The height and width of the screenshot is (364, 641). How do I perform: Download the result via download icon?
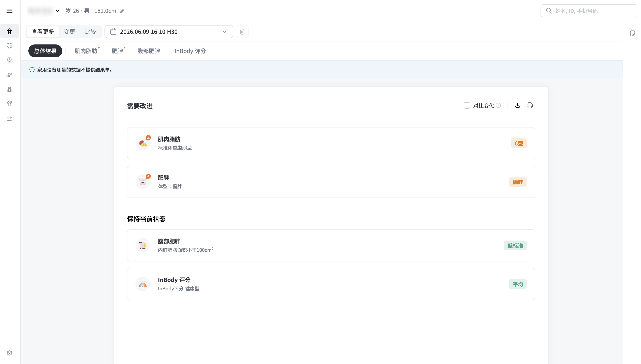[518, 106]
